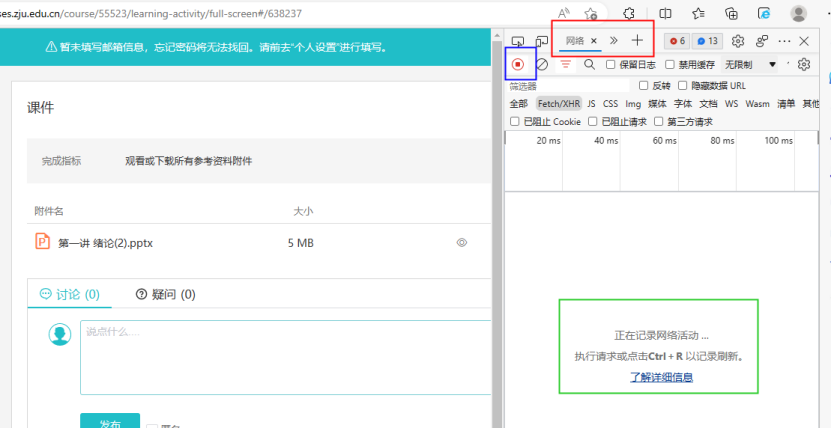
Task: Clear the network log
Action: tap(542, 65)
